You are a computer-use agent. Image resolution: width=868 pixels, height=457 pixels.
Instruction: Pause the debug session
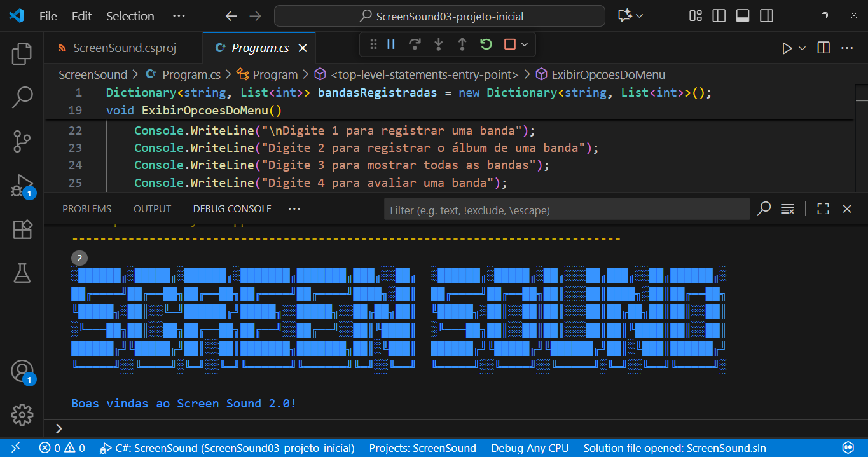[x=391, y=44]
